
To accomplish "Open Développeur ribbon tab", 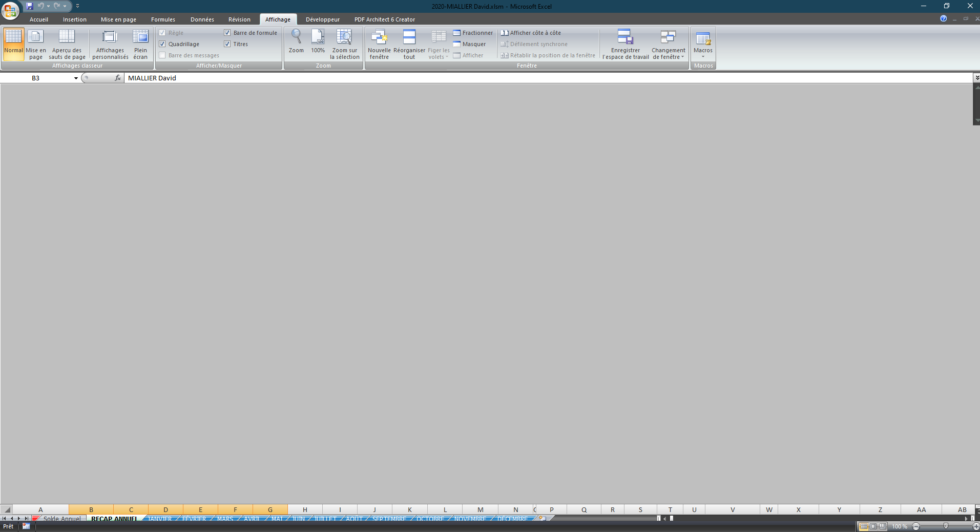I will coord(323,19).
